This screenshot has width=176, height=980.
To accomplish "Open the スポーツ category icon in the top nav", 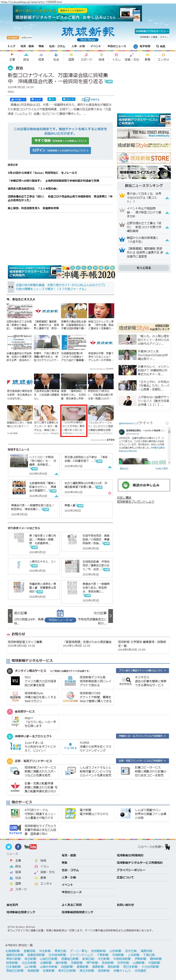I will (x=86, y=57).
